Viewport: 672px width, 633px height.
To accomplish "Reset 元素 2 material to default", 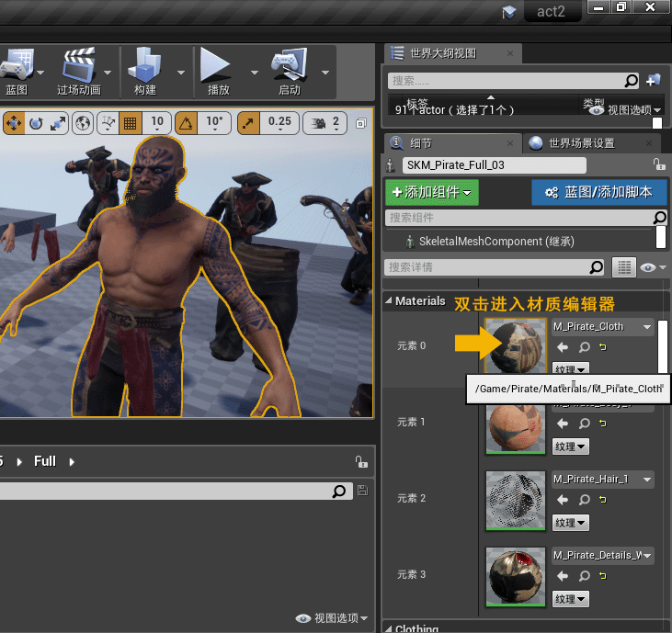I will pos(603,500).
